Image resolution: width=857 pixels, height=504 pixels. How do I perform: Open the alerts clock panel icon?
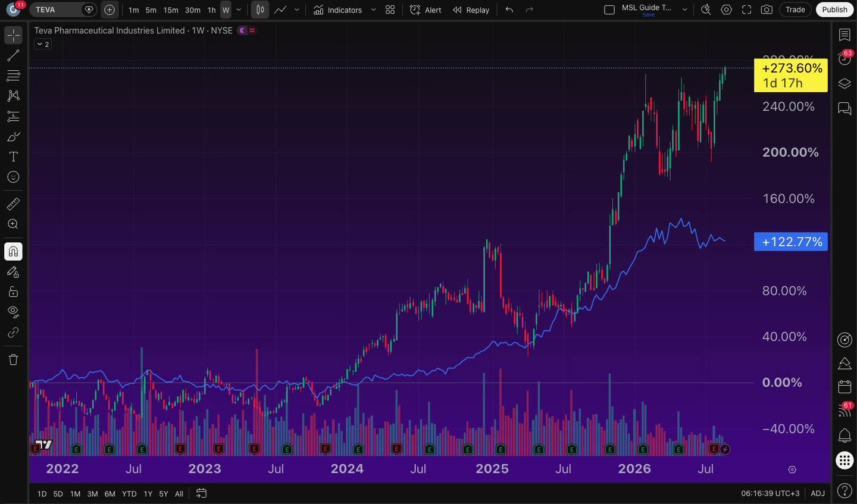click(x=845, y=58)
